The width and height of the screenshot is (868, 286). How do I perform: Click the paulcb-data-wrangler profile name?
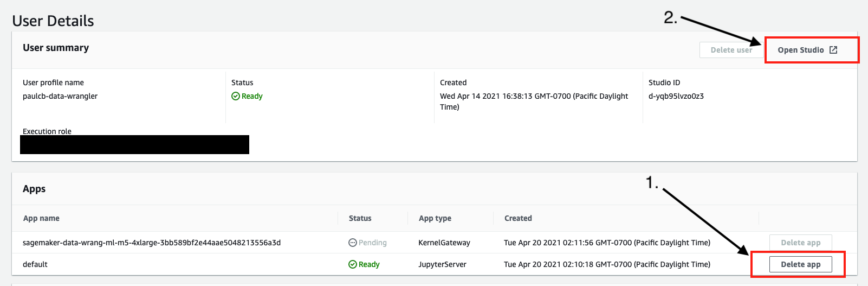[x=60, y=96]
